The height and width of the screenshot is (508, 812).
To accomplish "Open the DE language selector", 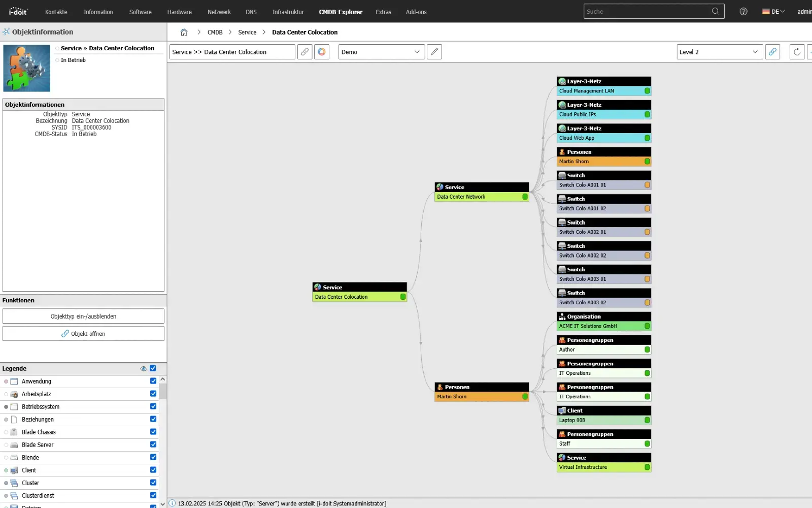I will (x=773, y=11).
